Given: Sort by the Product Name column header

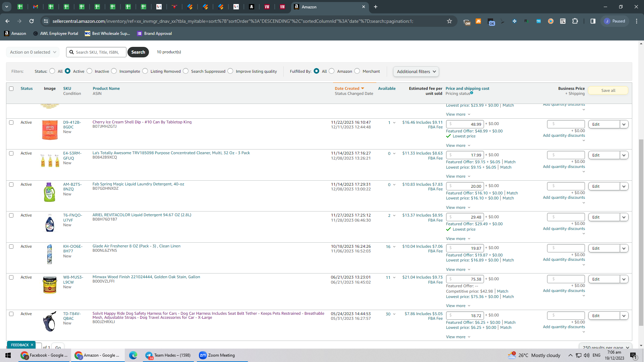Looking at the screenshot, I should coord(106,88).
